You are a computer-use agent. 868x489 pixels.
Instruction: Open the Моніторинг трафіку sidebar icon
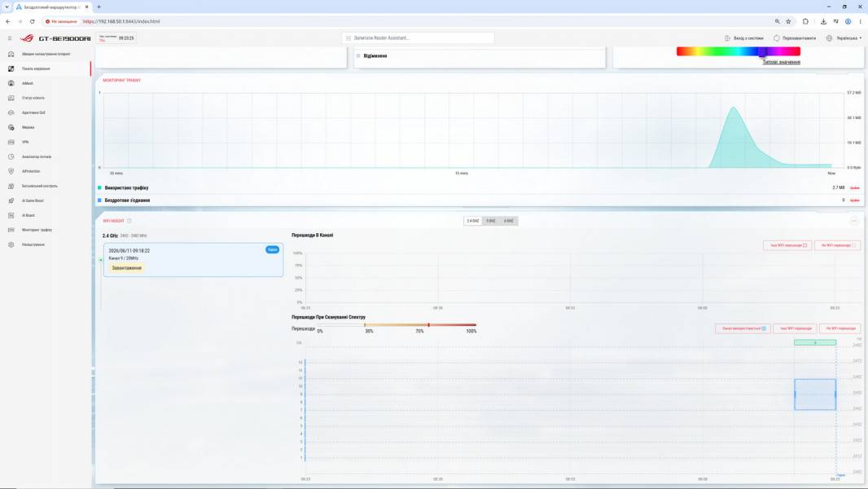click(x=11, y=230)
